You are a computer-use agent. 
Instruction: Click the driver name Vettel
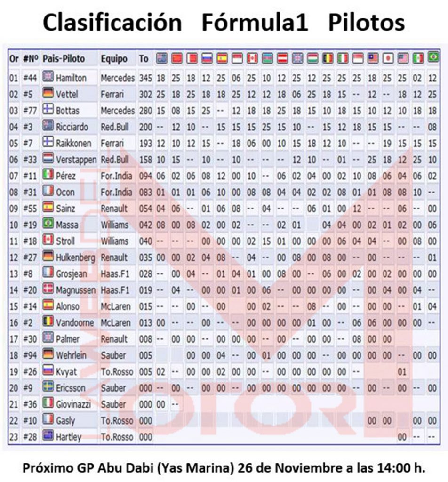[67, 94]
